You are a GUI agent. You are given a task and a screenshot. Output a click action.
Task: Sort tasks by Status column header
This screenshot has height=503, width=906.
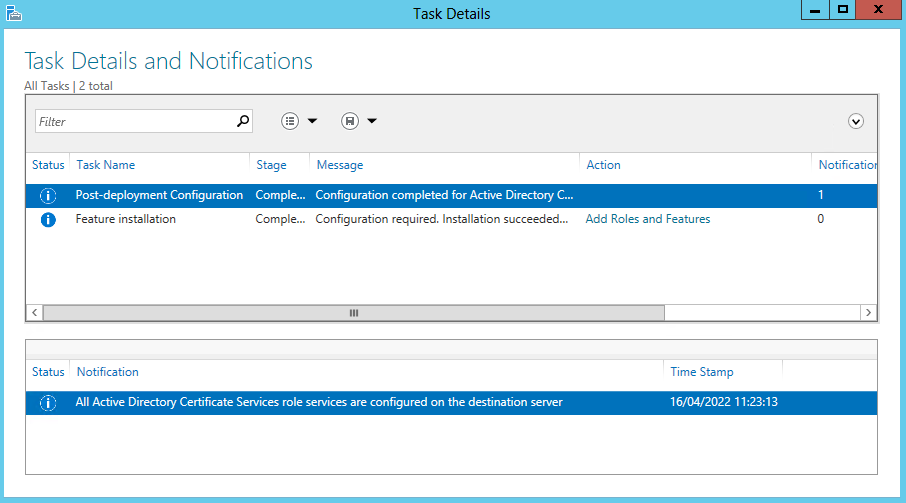(48, 165)
